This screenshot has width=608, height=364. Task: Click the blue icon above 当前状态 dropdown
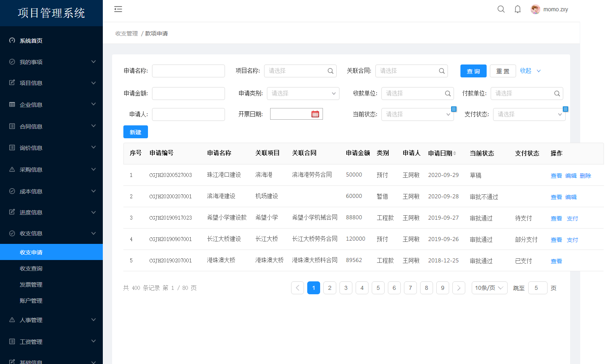454,109
